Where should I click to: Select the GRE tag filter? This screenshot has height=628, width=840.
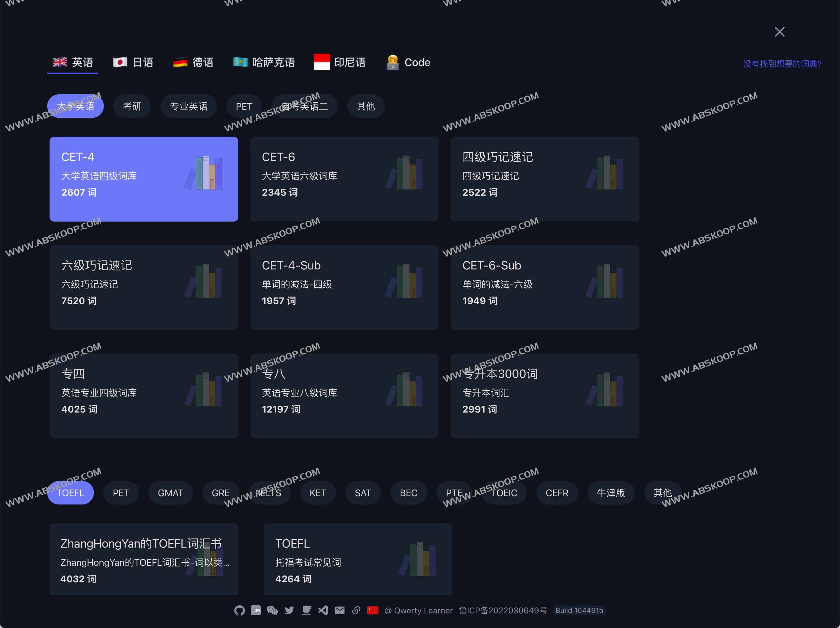(x=220, y=493)
